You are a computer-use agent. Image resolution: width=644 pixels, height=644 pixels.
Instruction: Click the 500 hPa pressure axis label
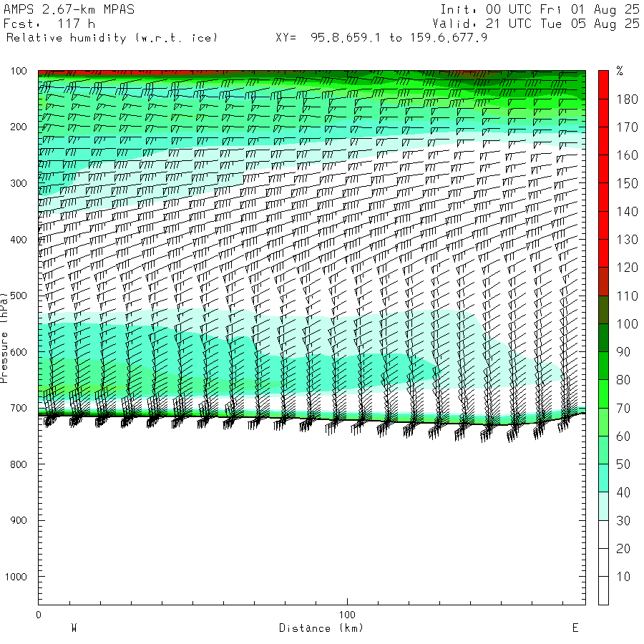tap(19, 296)
